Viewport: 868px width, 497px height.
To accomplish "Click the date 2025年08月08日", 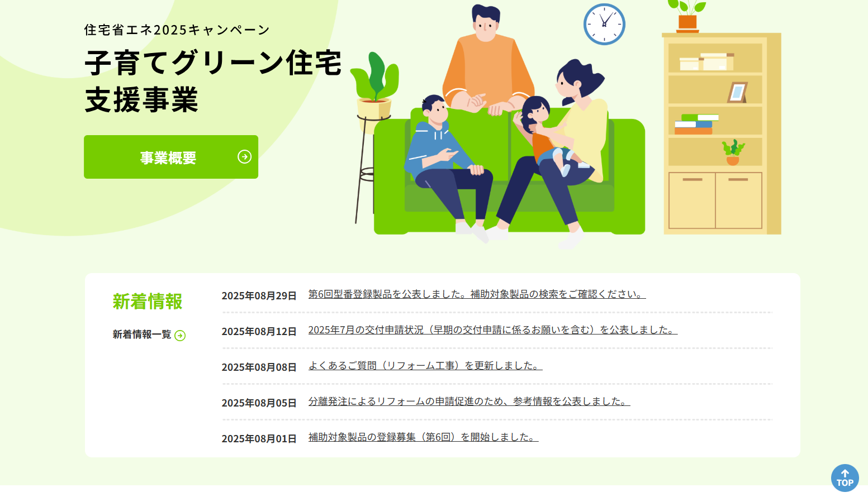I will point(259,367).
